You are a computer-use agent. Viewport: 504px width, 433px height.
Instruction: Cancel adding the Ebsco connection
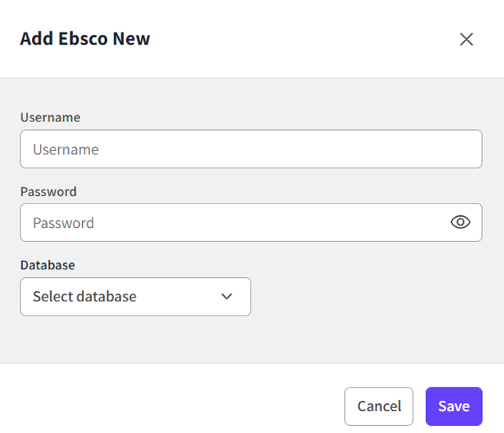point(379,406)
